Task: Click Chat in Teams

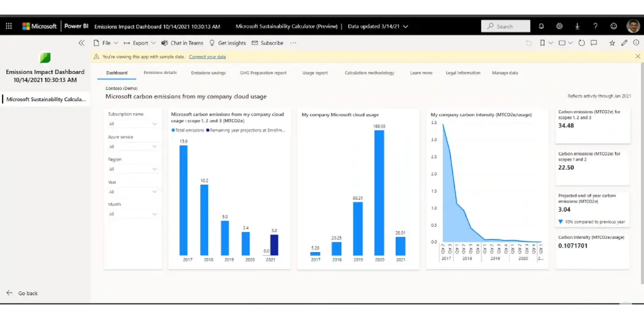Action: tap(182, 43)
